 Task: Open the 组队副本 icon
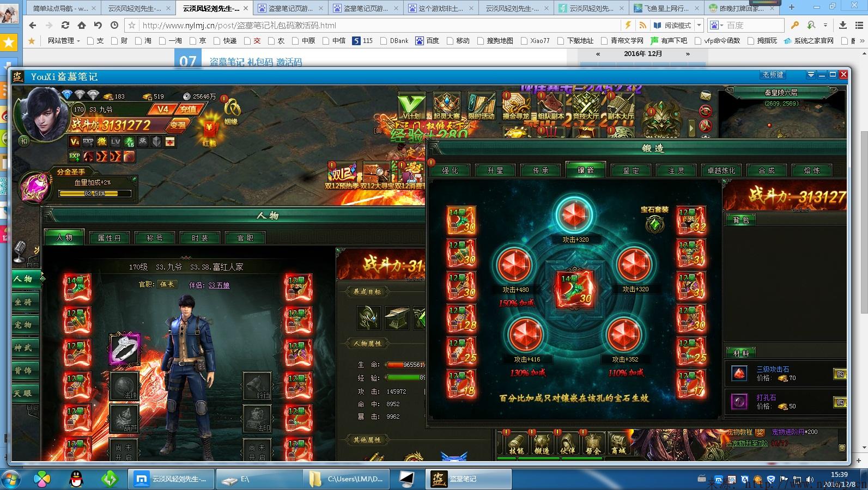click(x=551, y=105)
